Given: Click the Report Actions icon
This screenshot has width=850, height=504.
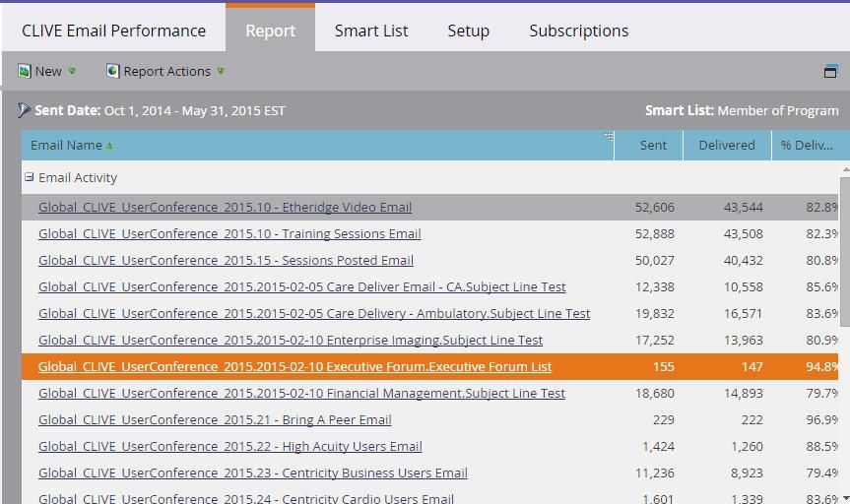Looking at the screenshot, I should point(112,71).
